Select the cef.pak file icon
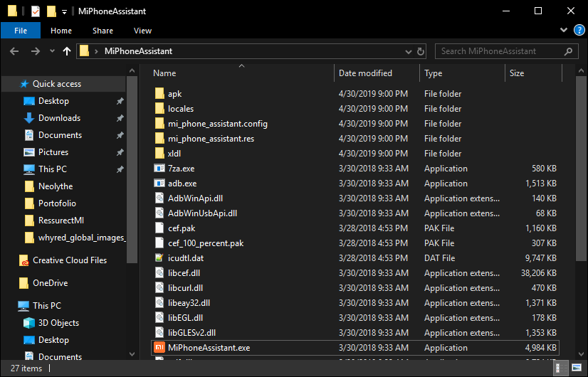 point(159,228)
